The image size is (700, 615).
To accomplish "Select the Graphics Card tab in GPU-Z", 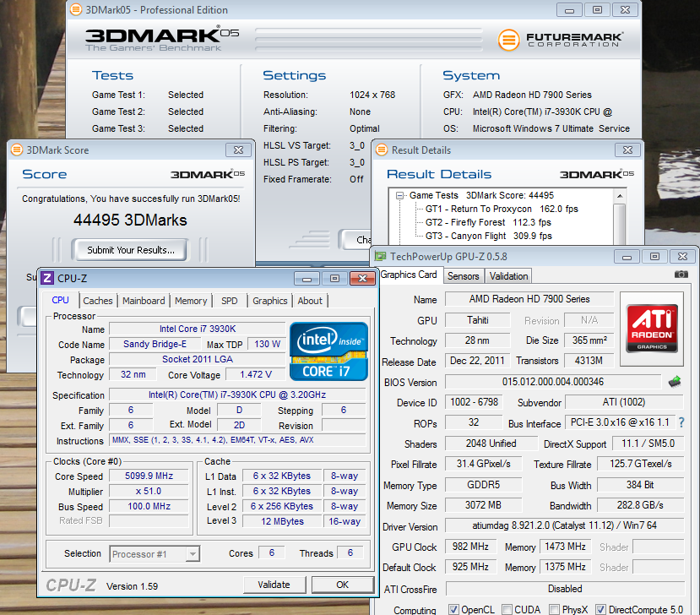I will tap(409, 275).
